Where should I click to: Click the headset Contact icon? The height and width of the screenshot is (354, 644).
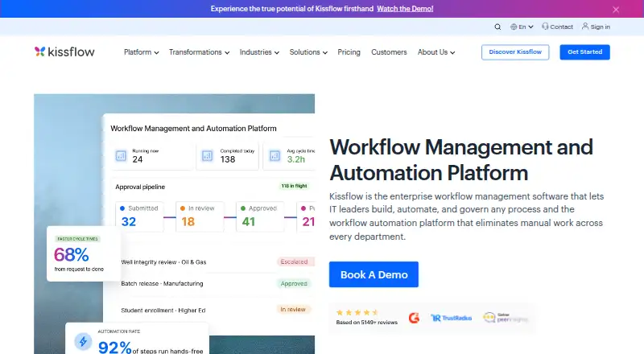click(x=545, y=27)
